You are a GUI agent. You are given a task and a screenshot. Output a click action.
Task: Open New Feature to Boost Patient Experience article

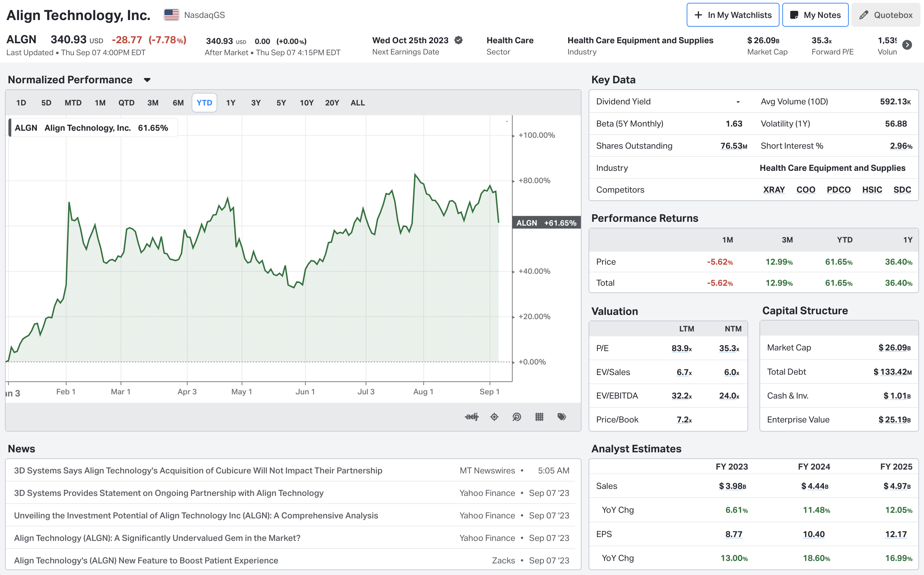click(146, 560)
